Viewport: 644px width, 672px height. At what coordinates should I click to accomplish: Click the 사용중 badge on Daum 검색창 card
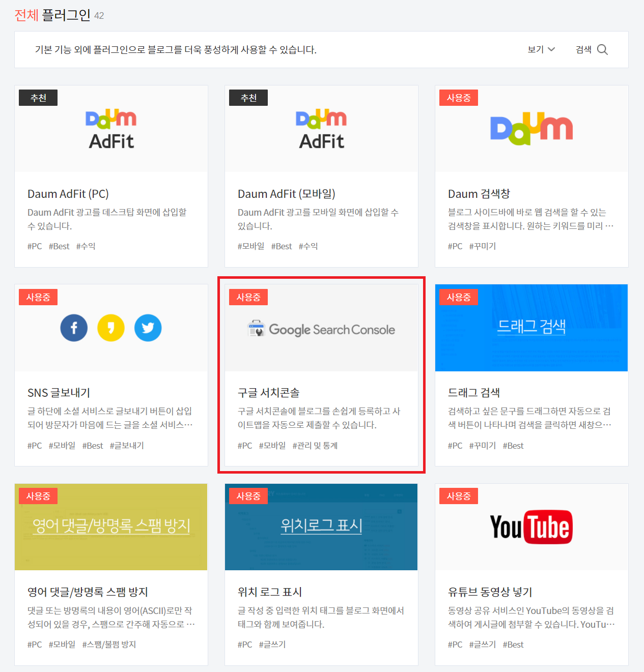(x=459, y=98)
